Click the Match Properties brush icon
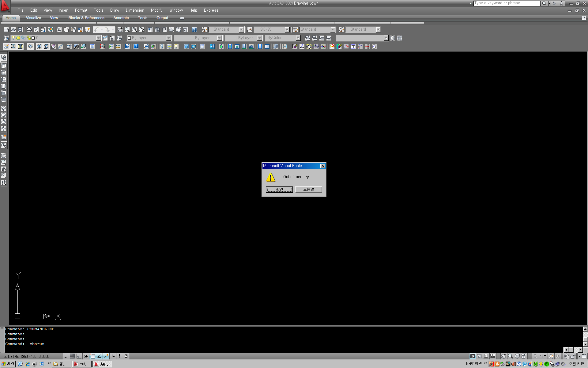 point(80,30)
